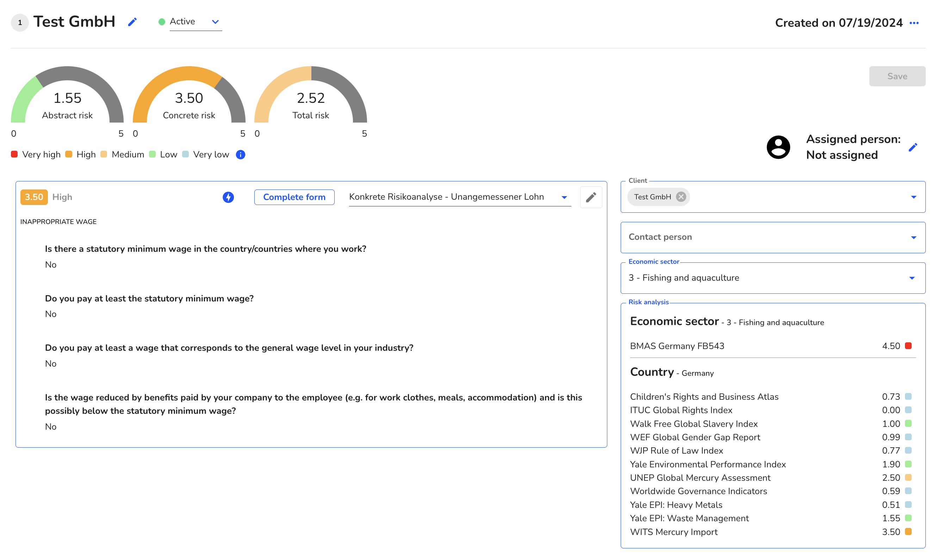
Task: Click the remove X icon next to Test GmbH client
Action: click(682, 197)
